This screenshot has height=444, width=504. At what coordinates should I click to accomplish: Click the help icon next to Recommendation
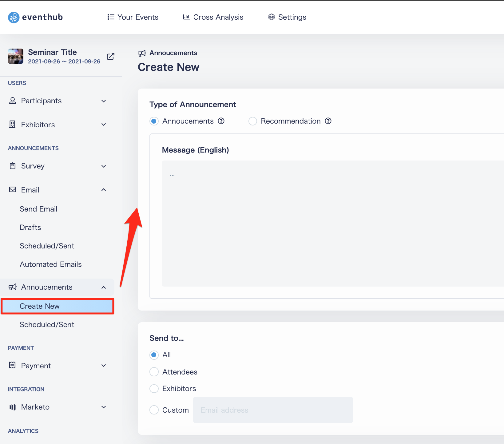(x=328, y=121)
